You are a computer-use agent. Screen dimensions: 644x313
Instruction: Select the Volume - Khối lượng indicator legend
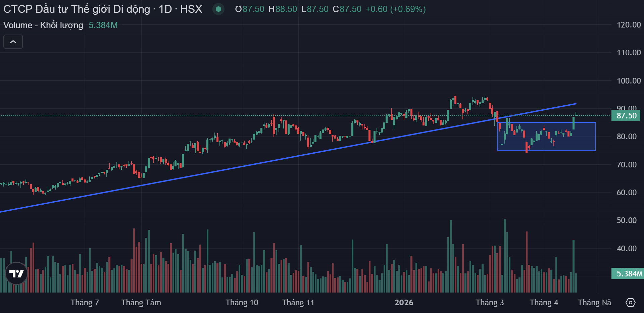tap(43, 25)
